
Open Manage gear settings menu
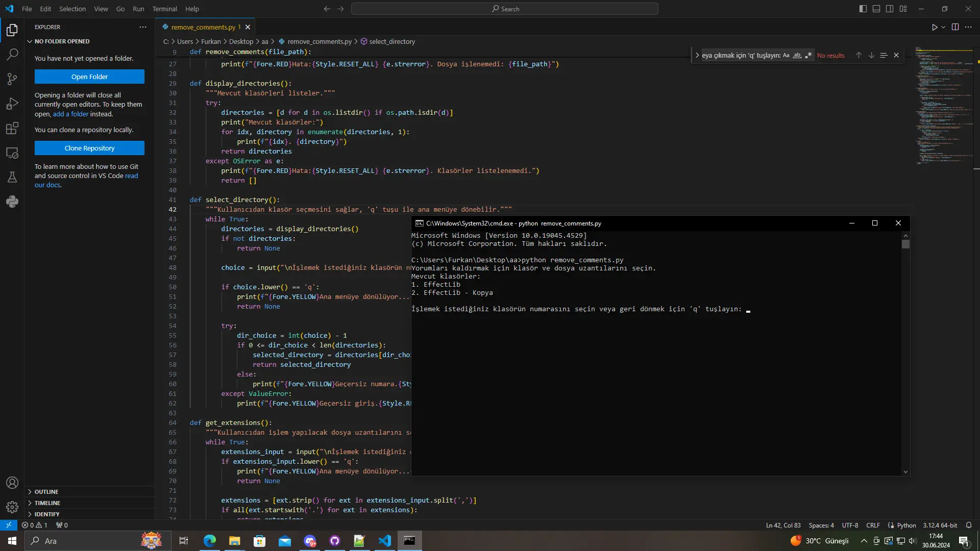pyautogui.click(x=12, y=507)
